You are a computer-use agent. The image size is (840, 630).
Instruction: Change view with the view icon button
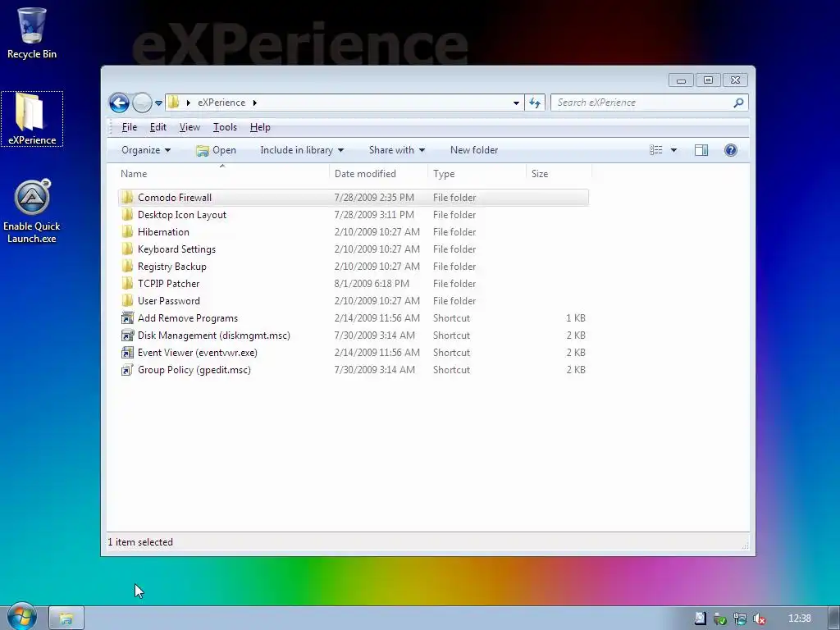[x=655, y=150]
